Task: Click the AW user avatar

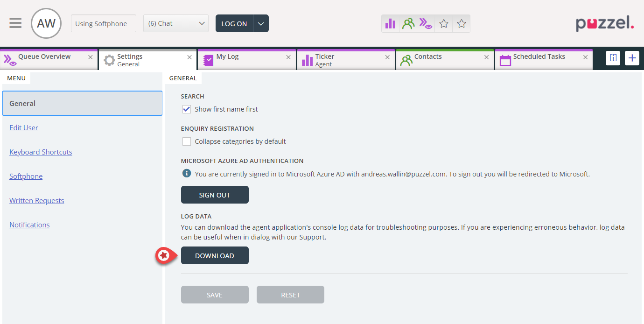Action: point(46,23)
